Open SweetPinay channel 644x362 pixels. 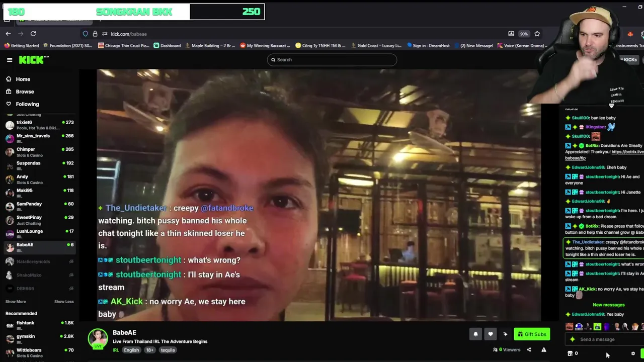[39, 220]
